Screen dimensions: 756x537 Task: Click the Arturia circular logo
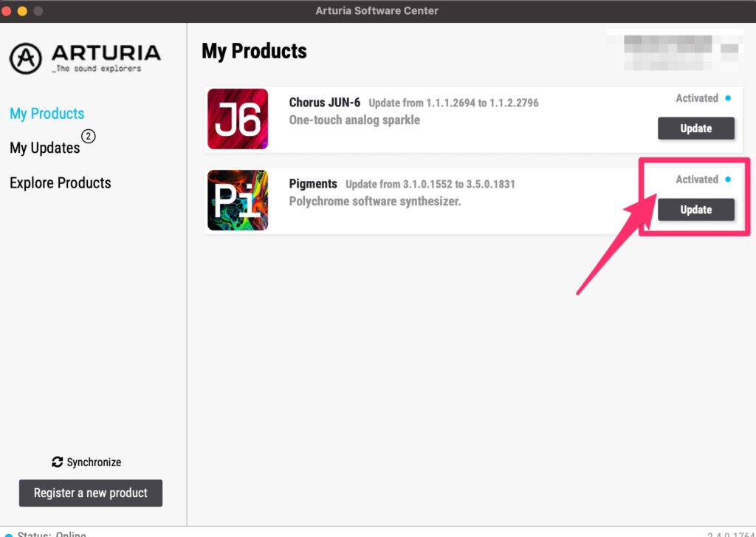pos(26,58)
